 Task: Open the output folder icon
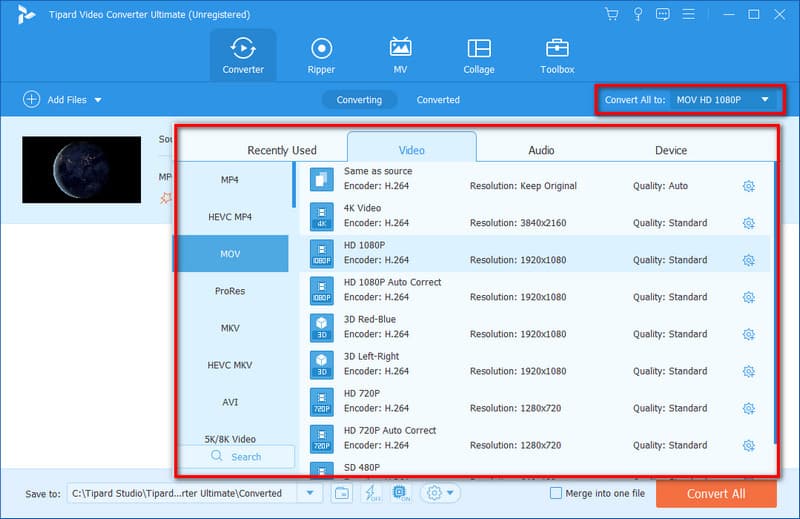pyautogui.click(x=342, y=493)
